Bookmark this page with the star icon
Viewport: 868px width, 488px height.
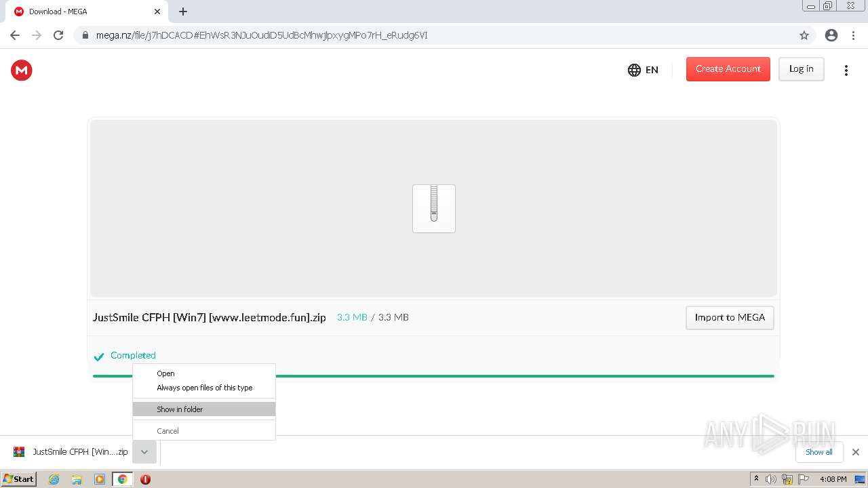[804, 35]
